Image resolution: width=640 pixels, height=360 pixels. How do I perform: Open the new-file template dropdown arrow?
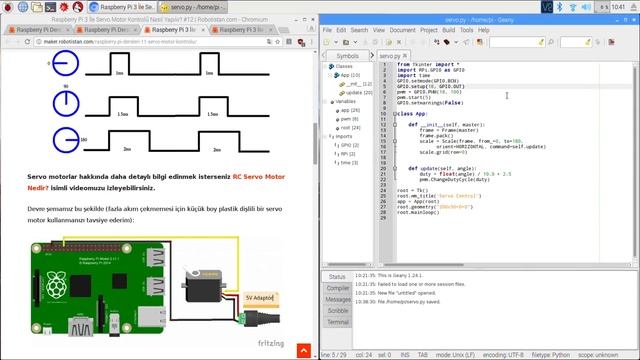tap(336, 42)
